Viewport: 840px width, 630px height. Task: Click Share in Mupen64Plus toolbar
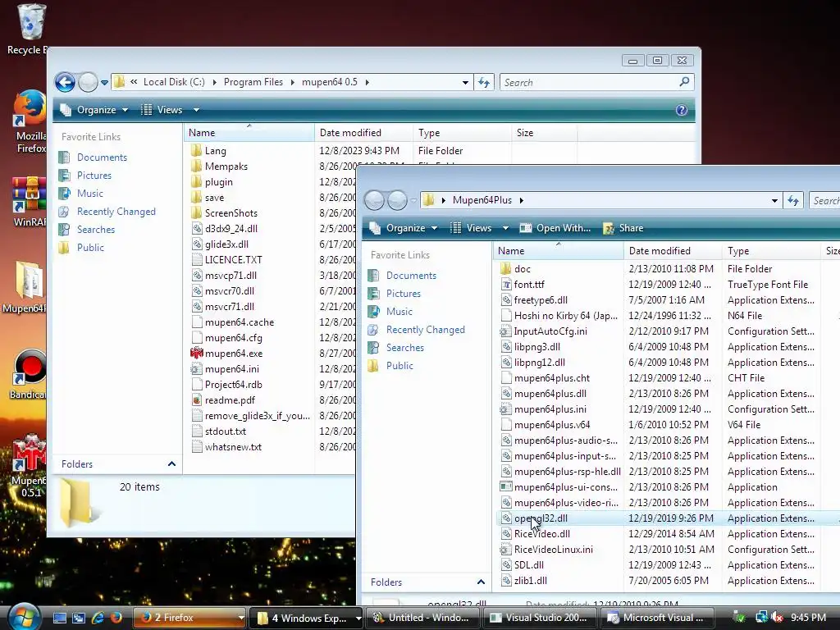623,228
